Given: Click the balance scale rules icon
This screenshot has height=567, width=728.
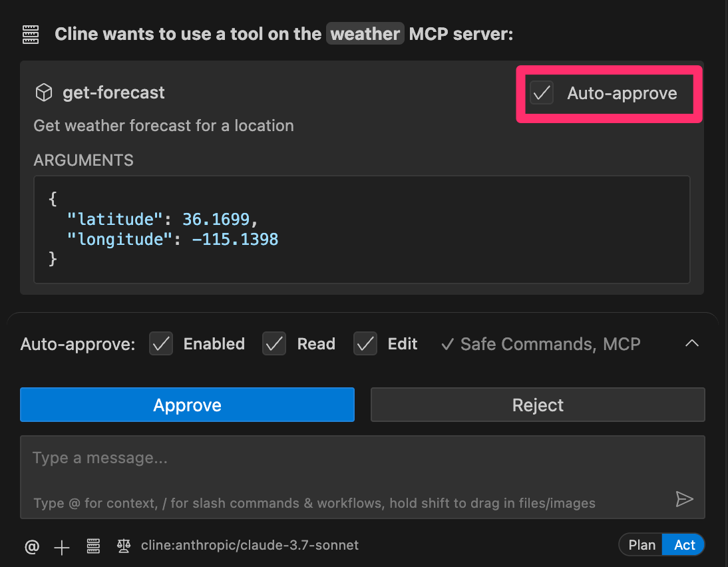Looking at the screenshot, I should pos(124,546).
